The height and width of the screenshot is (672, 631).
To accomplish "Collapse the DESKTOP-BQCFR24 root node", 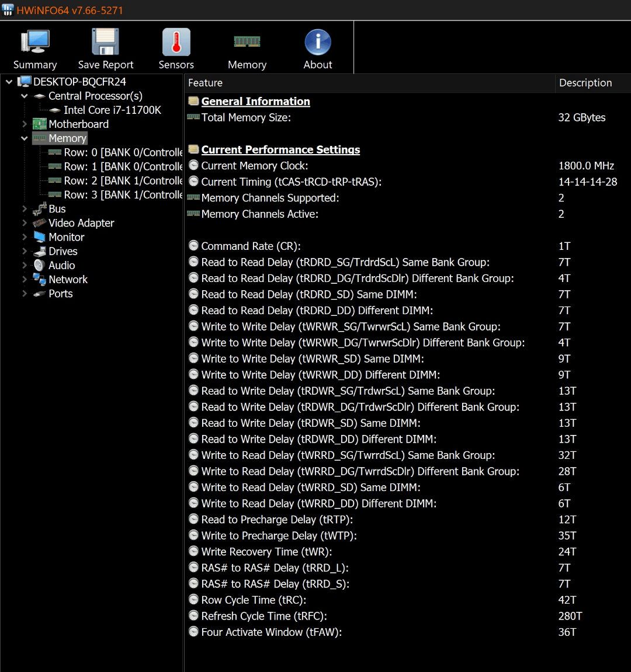I will tap(9, 81).
